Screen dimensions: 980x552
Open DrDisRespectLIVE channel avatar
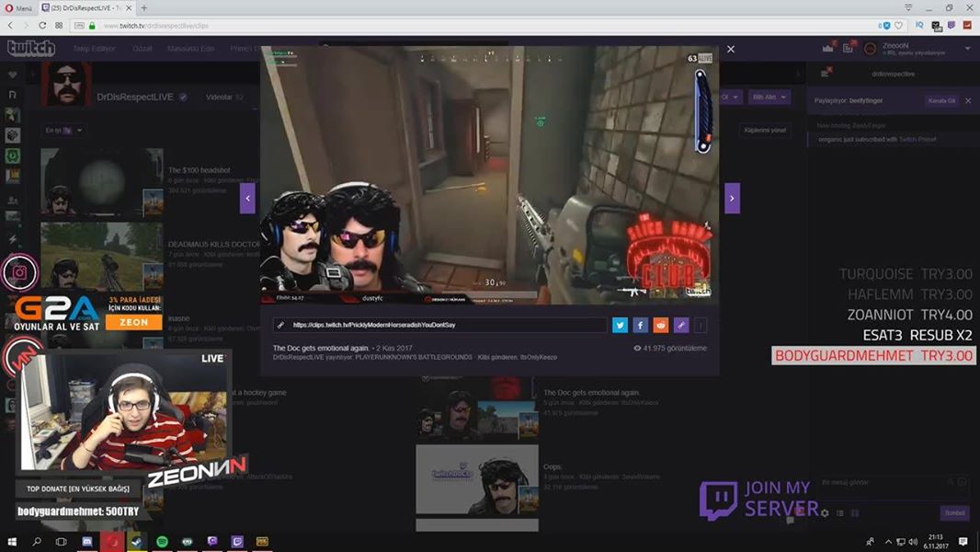click(66, 85)
